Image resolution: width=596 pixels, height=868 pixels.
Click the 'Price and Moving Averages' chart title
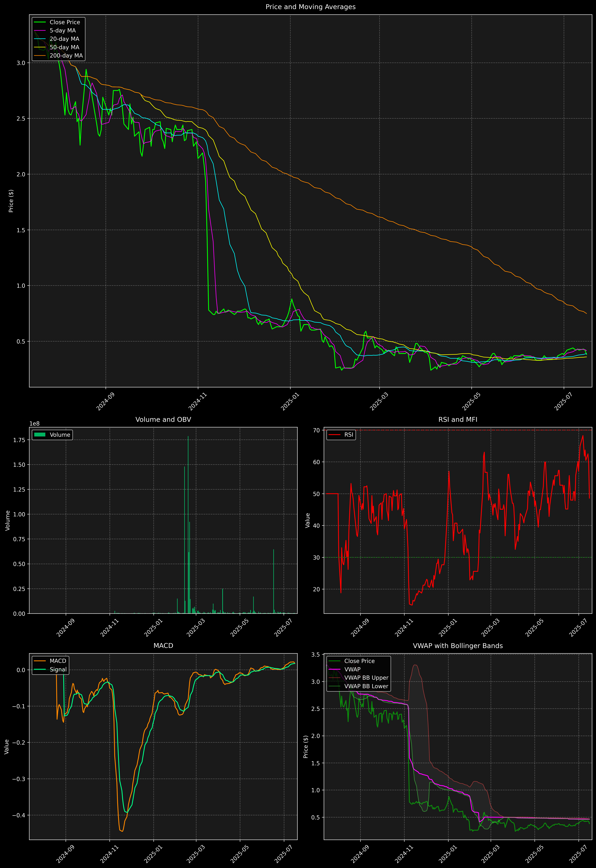310,7
